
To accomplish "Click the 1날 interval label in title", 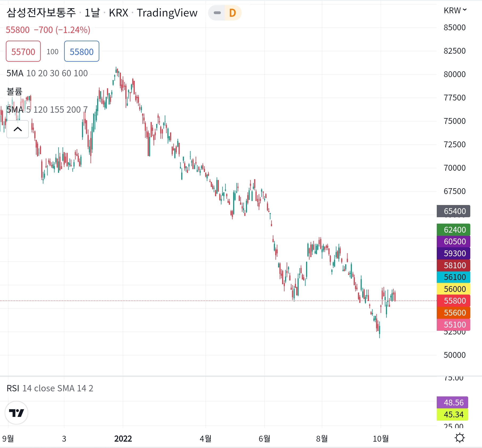I will [x=92, y=12].
